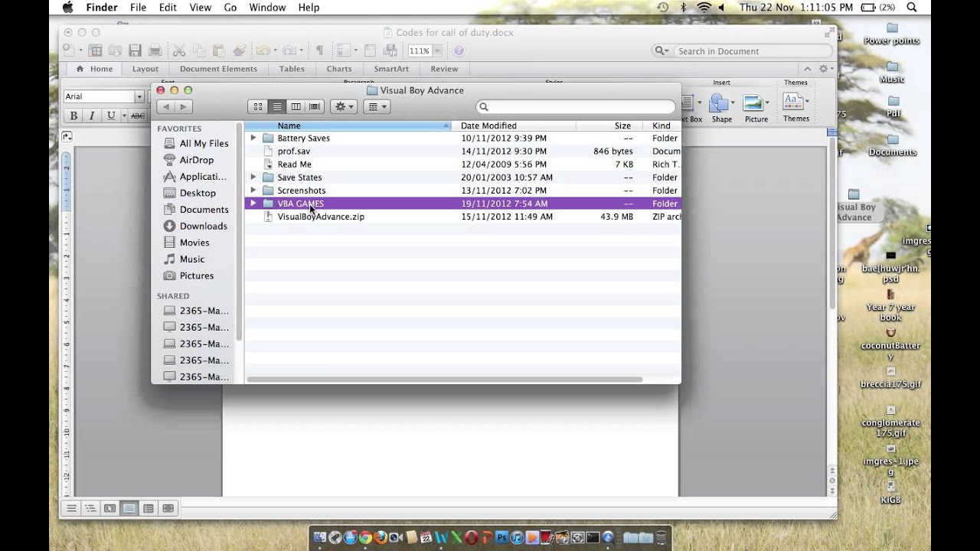Sort by Name column header
This screenshot has width=980, height=551.
[348, 126]
